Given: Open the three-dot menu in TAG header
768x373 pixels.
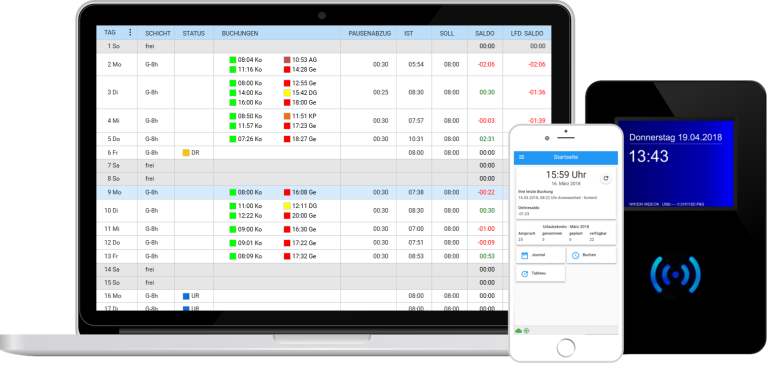Looking at the screenshot, I should pos(130,32).
